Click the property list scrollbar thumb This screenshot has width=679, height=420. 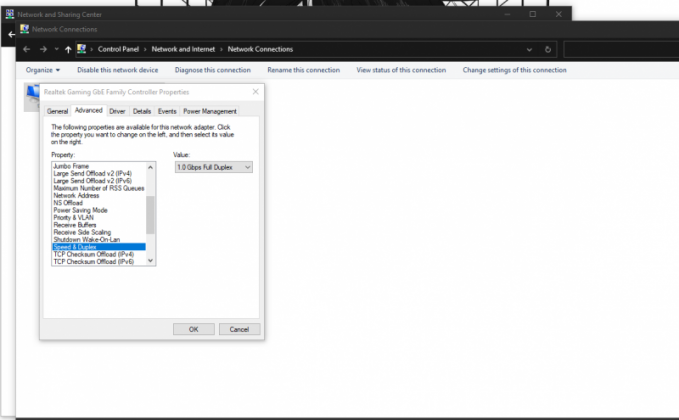(150, 215)
